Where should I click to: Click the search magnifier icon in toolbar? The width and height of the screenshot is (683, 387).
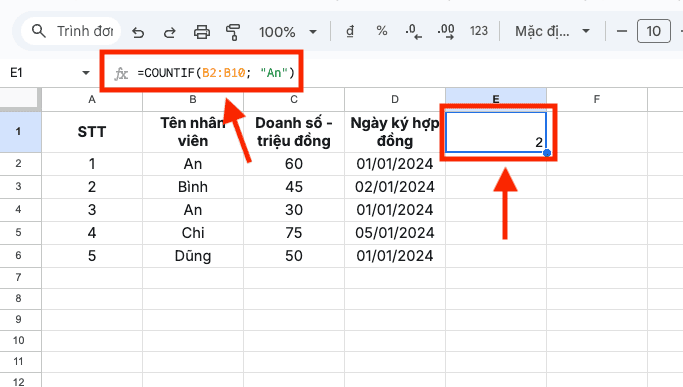39,31
